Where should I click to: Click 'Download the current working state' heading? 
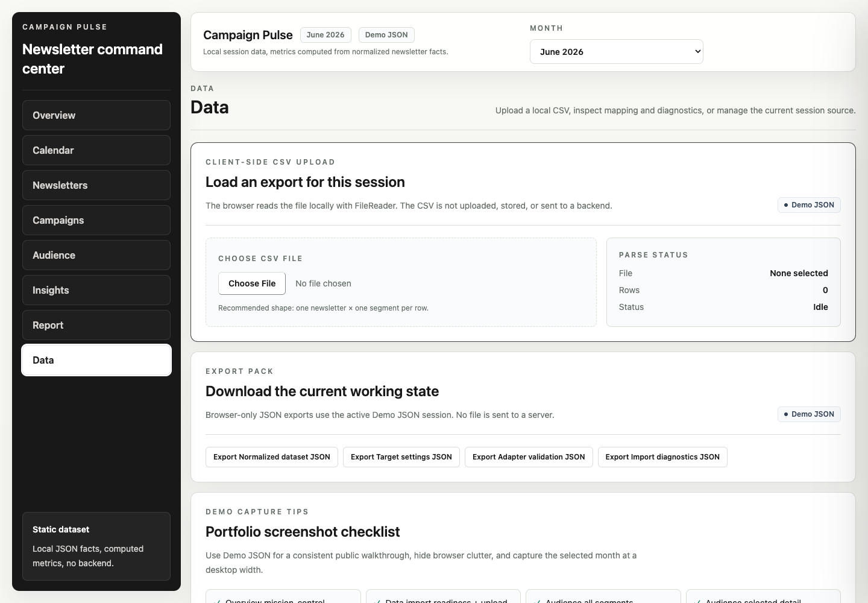click(322, 391)
